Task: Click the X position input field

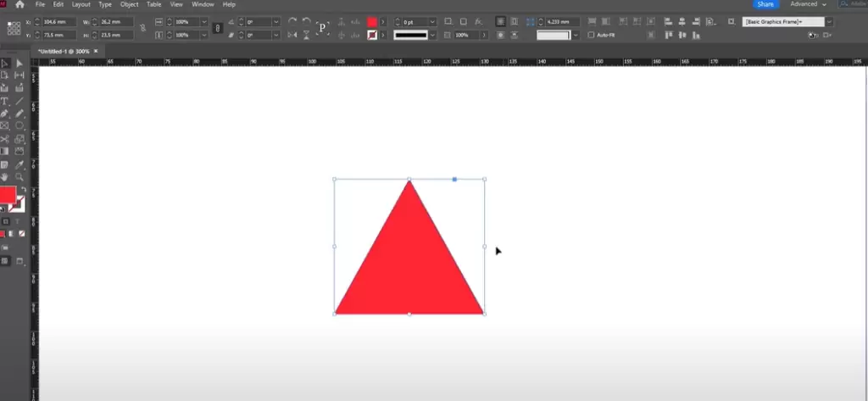Action: [x=53, y=21]
